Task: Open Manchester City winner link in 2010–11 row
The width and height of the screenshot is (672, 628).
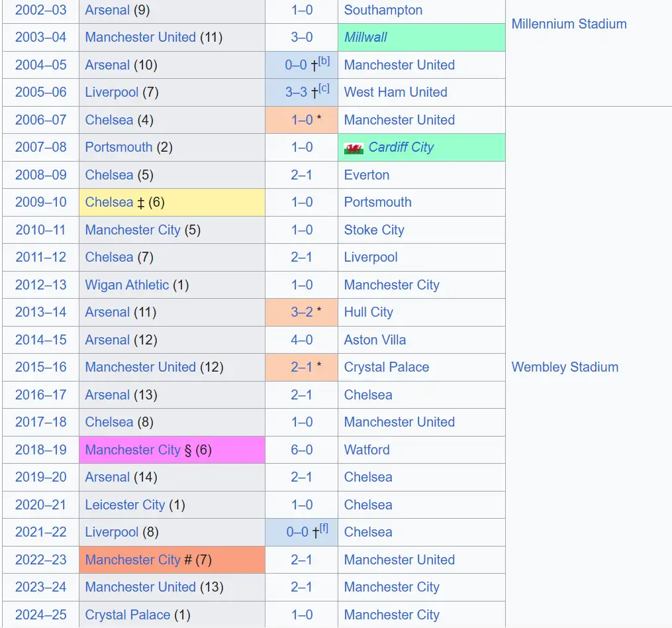Action: pyautogui.click(x=132, y=229)
